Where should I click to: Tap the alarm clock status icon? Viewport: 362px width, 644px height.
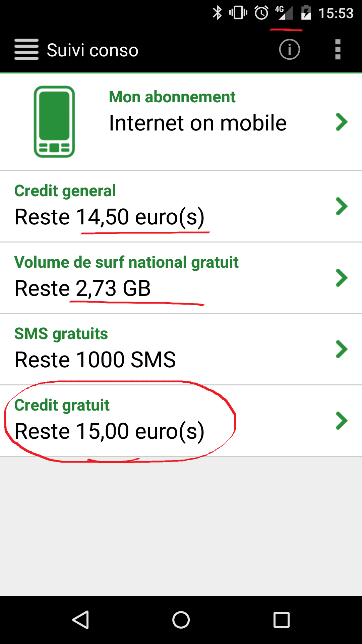pos(261,13)
